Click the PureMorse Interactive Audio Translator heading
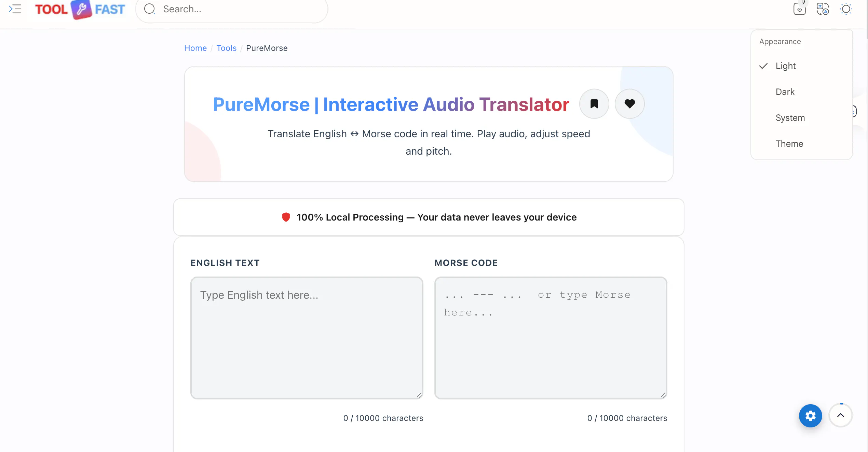This screenshot has height=452, width=868. [x=391, y=104]
